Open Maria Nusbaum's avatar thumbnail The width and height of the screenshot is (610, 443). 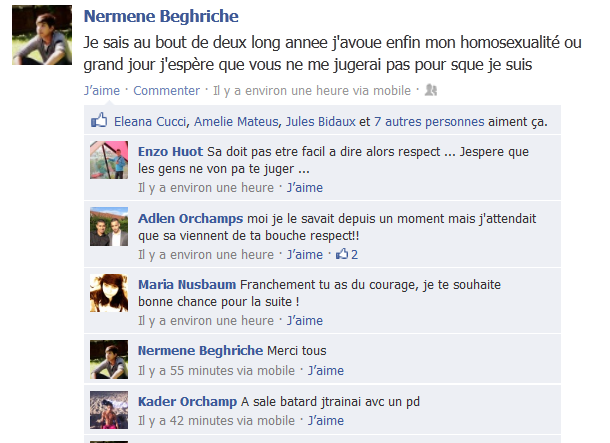[x=109, y=293]
